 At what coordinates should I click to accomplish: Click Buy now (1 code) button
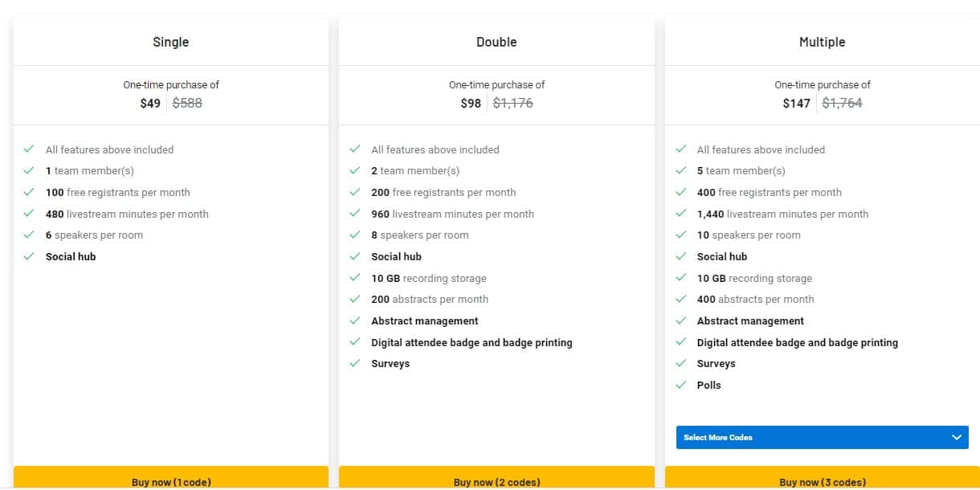click(x=170, y=482)
